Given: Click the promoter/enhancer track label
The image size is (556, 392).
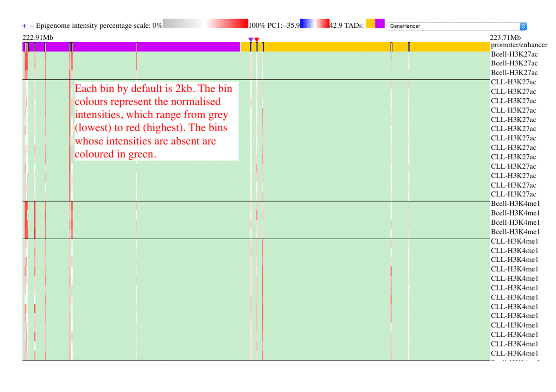Looking at the screenshot, I should point(518,45).
